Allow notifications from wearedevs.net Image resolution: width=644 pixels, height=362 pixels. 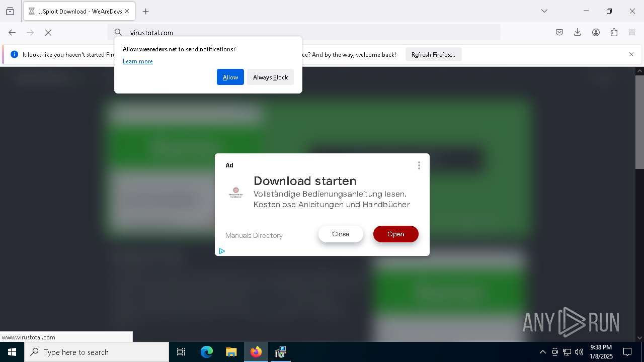pyautogui.click(x=230, y=77)
